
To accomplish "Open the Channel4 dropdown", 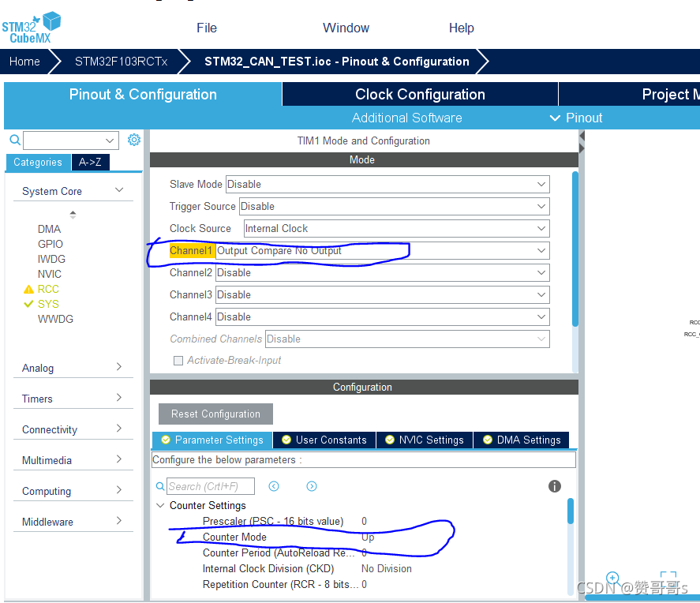I will click(x=382, y=317).
